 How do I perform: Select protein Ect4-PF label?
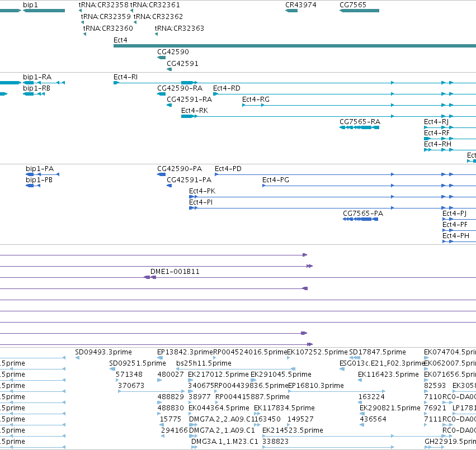click(455, 225)
